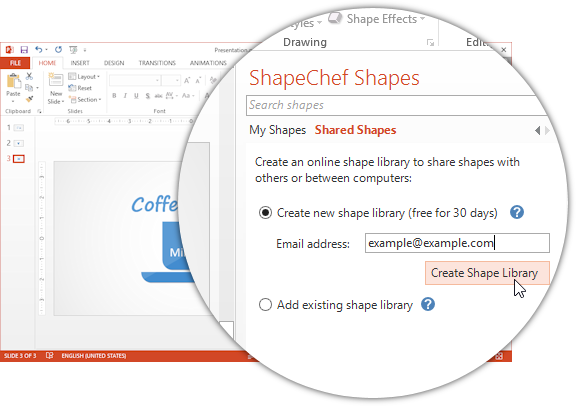576x406 pixels.
Task: Click the PowerPoint application icon in title bar
Action: tap(10, 50)
